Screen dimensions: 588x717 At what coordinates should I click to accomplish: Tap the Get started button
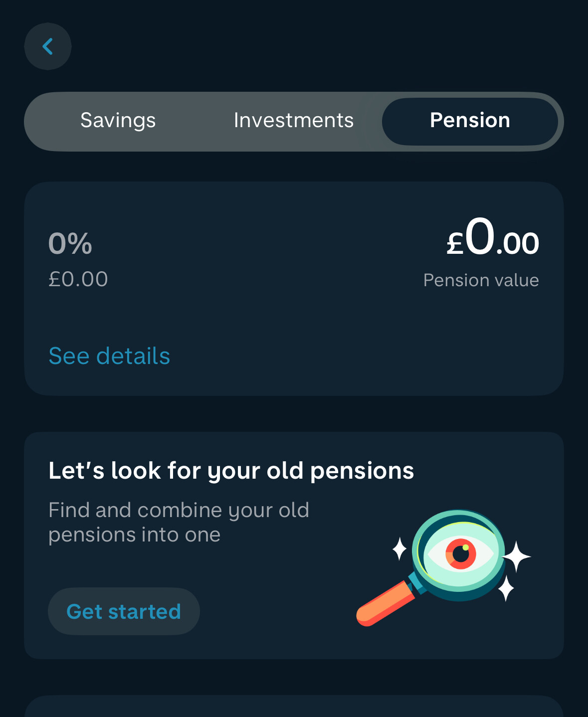[x=124, y=611]
